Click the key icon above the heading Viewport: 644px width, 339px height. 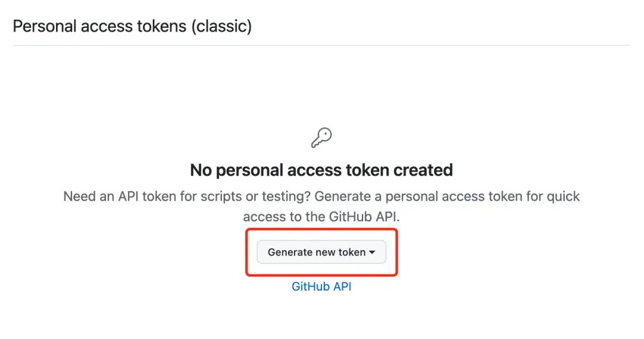[x=321, y=138]
